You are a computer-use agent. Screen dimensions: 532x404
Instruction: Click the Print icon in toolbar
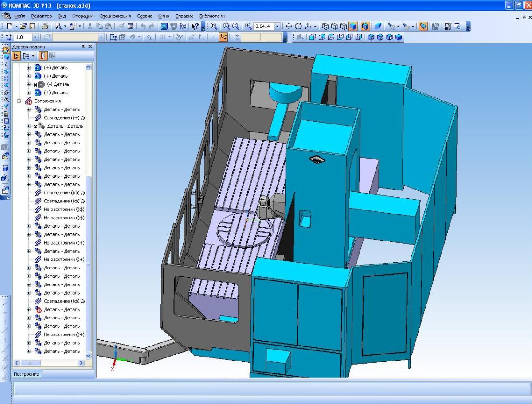pyautogui.click(x=45, y=27)
